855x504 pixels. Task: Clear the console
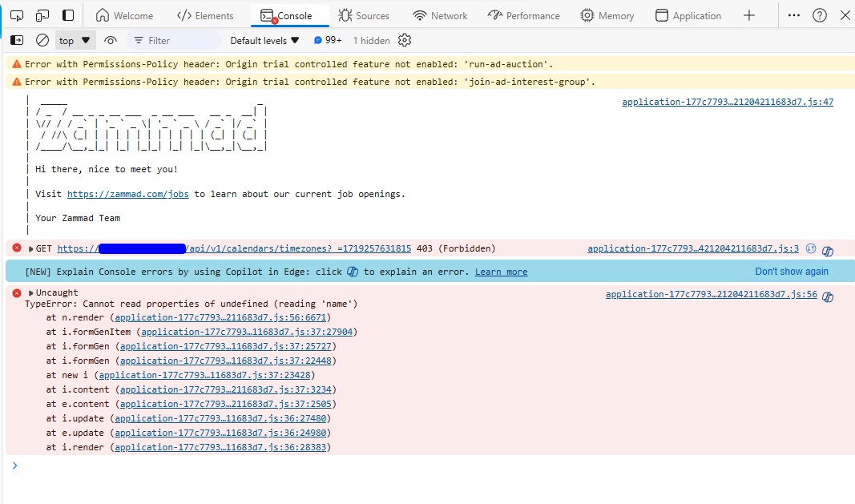click(x=42, y=40)
